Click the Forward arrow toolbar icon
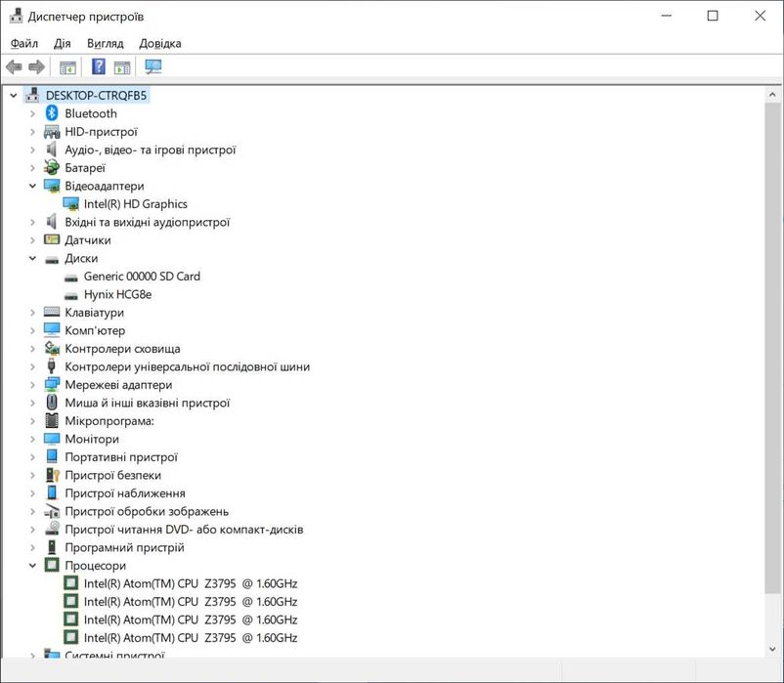Image resolution: width=784 pixels, height=683 pixels. pyautogui.click(x=36, y=66)
